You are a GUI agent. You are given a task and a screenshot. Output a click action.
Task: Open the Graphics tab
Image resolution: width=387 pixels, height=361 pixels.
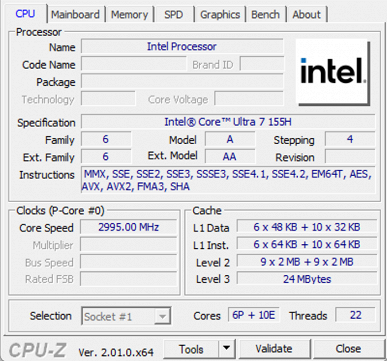click(220, 15)
